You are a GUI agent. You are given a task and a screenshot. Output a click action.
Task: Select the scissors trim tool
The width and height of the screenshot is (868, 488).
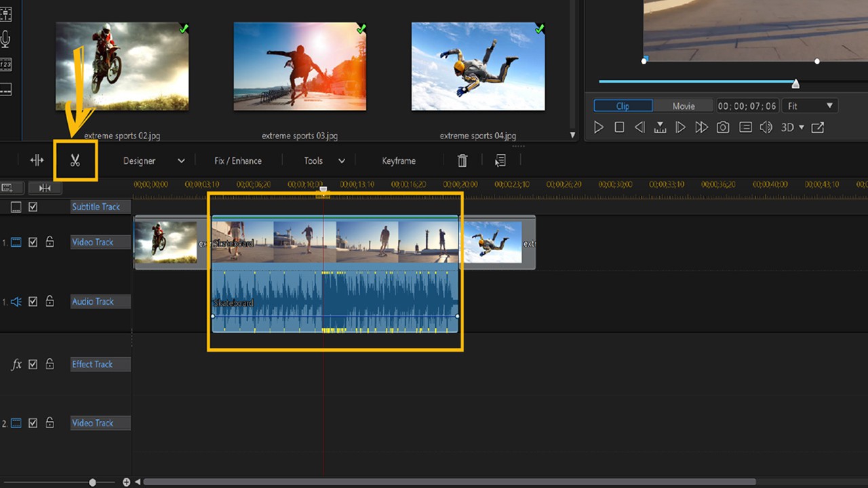pos(75,161)
